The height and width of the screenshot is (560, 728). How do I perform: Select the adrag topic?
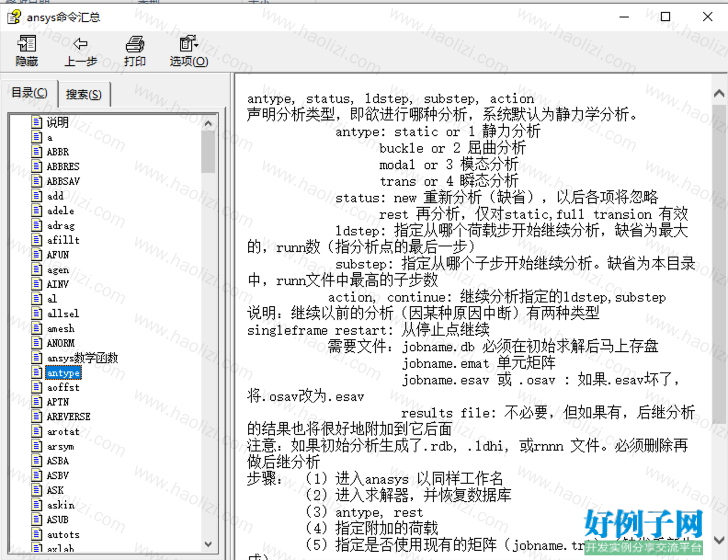point(60,225)
